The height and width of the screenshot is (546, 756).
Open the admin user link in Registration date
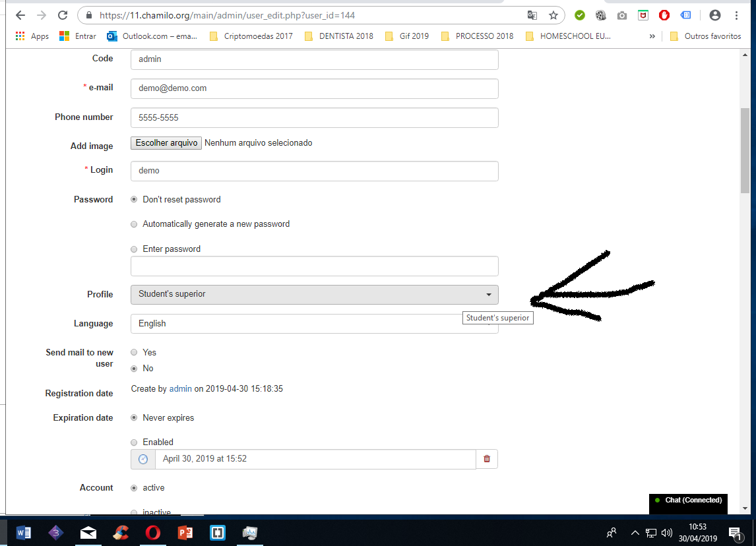point(180,388)
